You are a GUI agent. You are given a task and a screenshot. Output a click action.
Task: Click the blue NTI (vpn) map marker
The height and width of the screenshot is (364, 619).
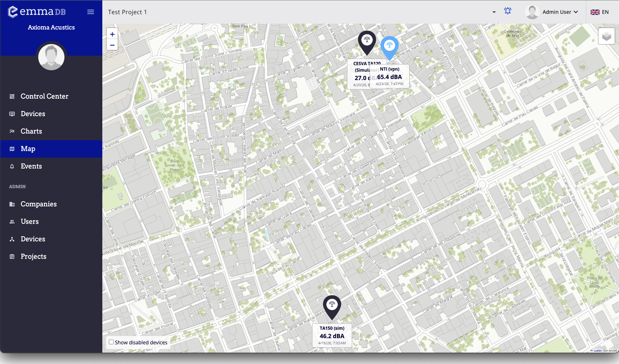pyautogui.click(x=389, y=47)
